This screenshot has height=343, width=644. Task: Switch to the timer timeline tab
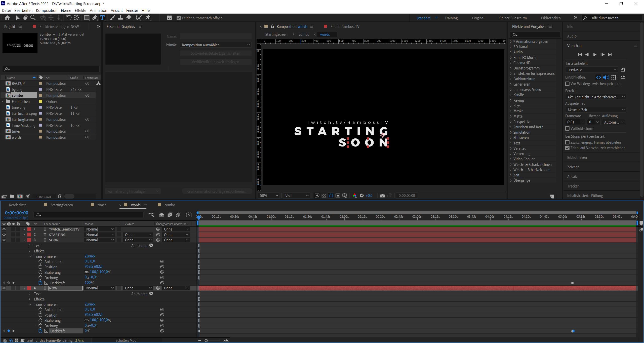102,205
